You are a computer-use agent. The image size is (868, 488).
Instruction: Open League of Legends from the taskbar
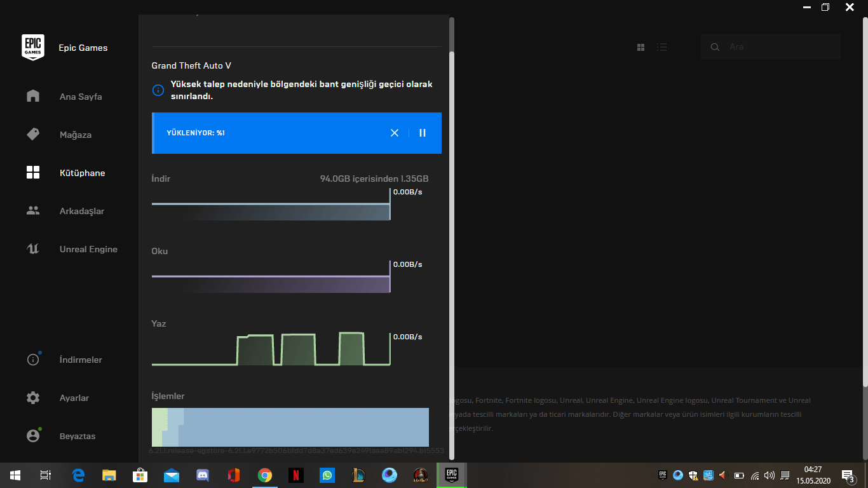click(x=358, y=475)
